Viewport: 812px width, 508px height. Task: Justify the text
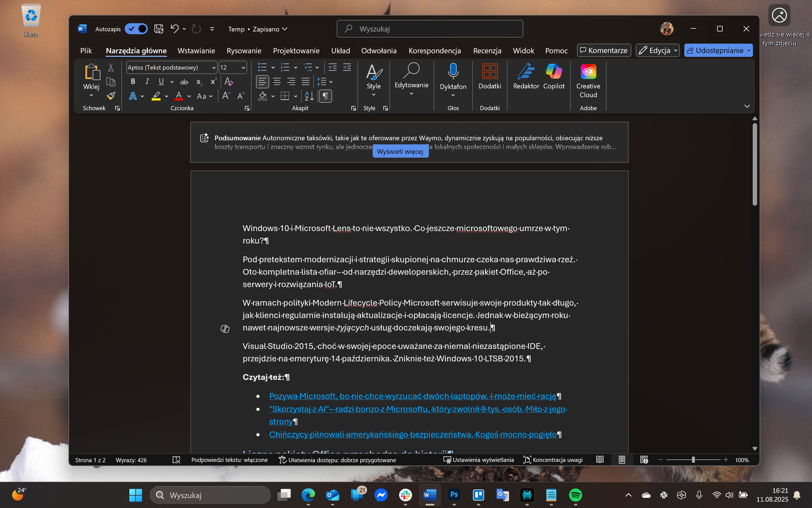coord(305,82)
